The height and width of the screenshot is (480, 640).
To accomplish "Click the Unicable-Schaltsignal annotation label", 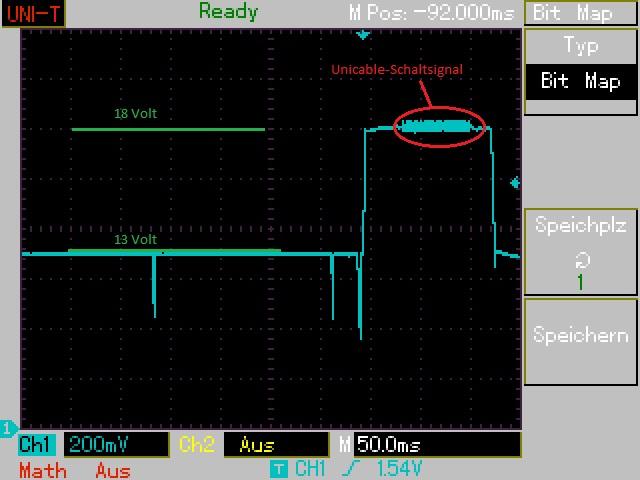I will [397, 69].
